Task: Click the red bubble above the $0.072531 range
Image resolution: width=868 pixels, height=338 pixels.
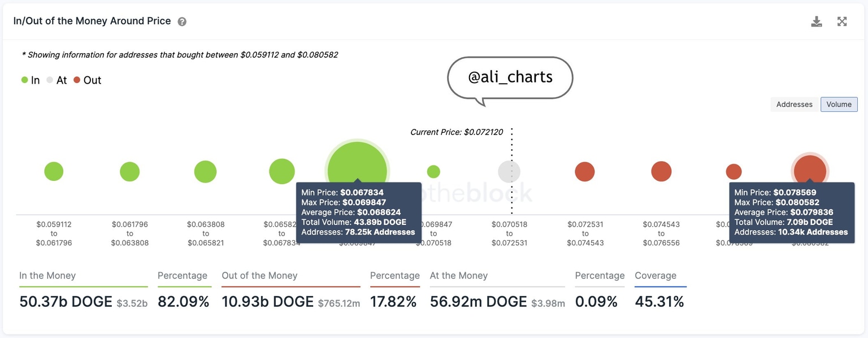Action: tap(584, 171)
